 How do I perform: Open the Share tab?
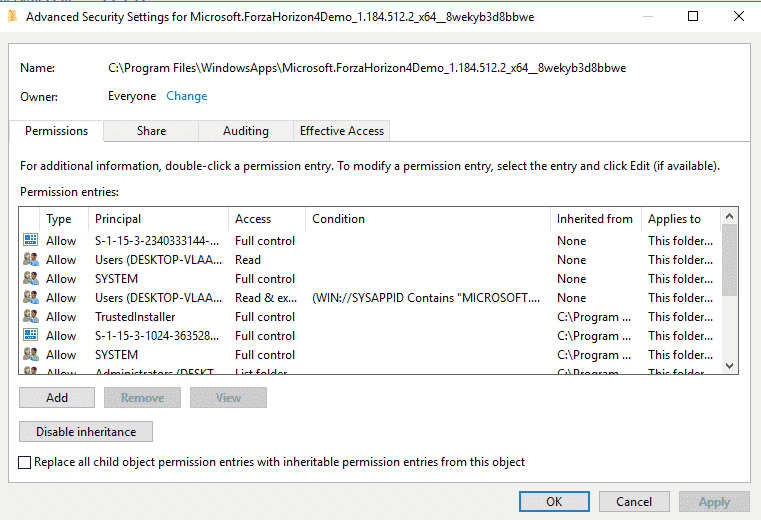coord(151,131)
